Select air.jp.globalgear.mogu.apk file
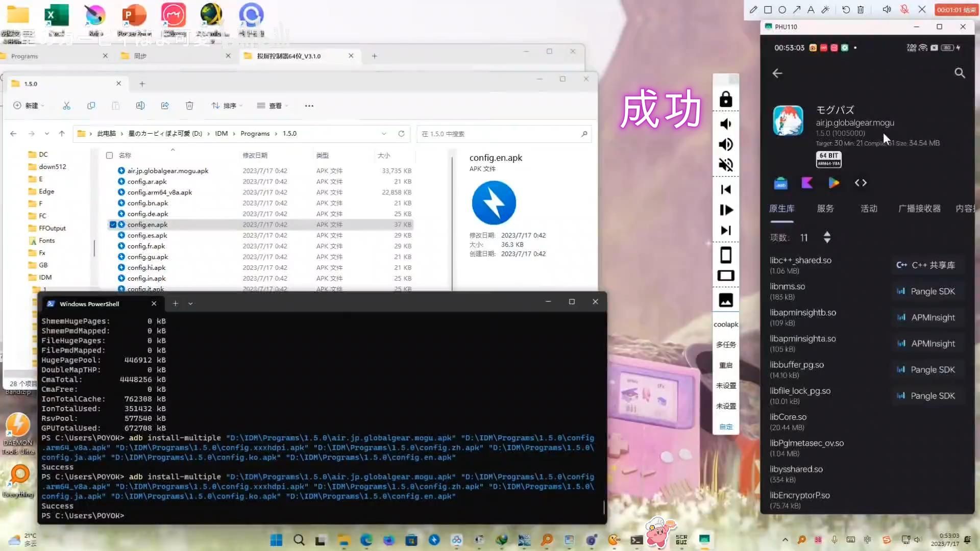 167,170
